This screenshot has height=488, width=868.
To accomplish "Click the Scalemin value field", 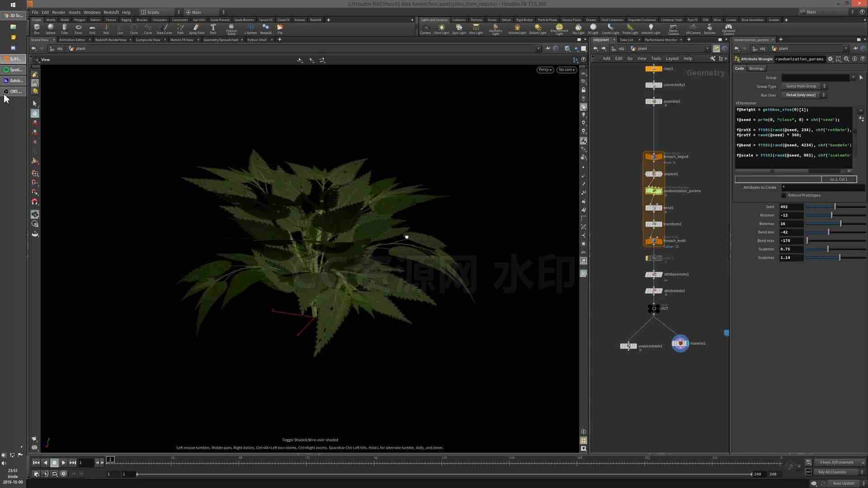I will 791,249.
